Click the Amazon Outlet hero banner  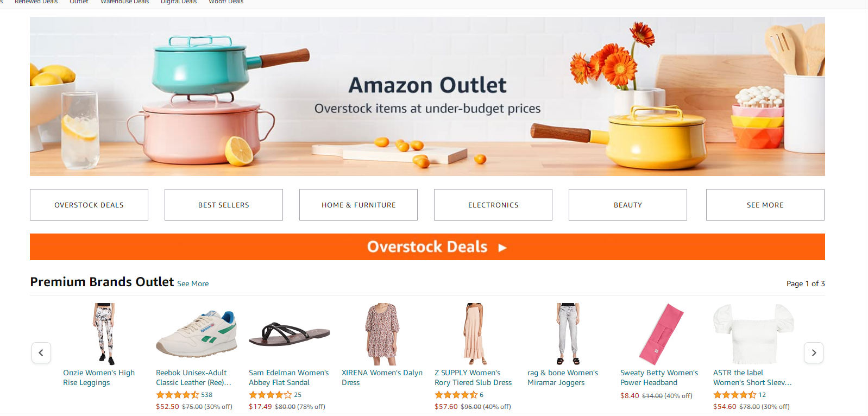pos(427,96)
